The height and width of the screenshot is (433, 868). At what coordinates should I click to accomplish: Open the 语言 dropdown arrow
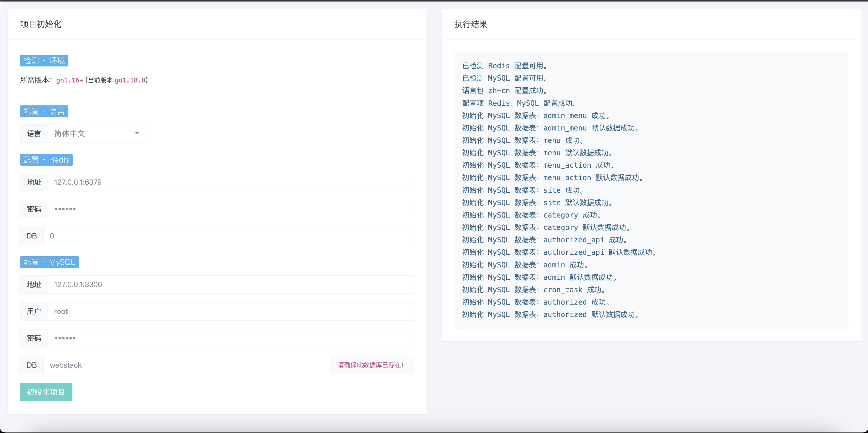[x=137, y=133]
